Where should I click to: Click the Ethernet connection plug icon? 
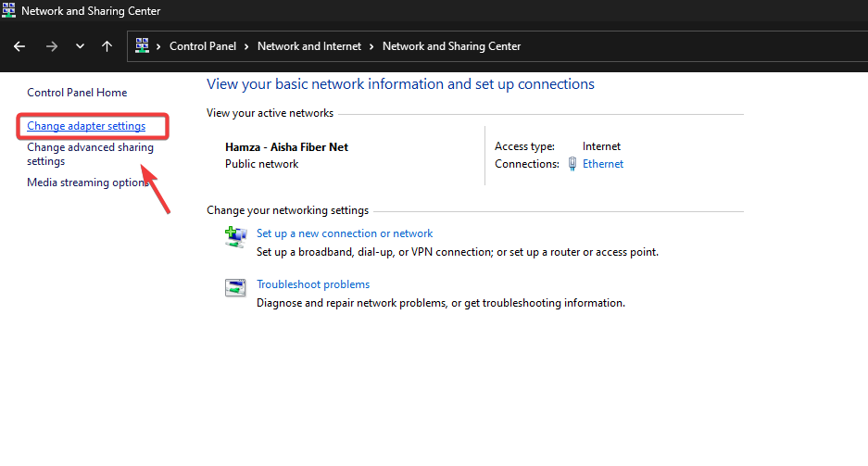pyautogui.click(x=572, y=164)
